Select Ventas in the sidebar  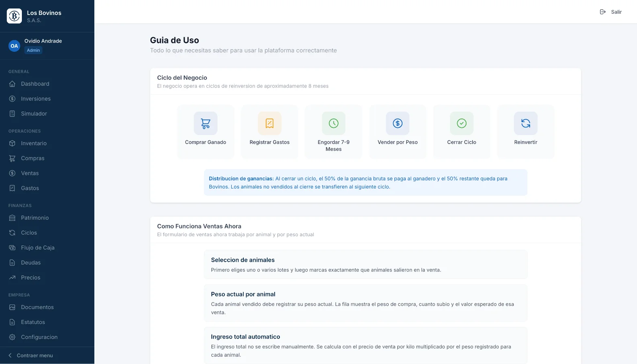(47, 173)
